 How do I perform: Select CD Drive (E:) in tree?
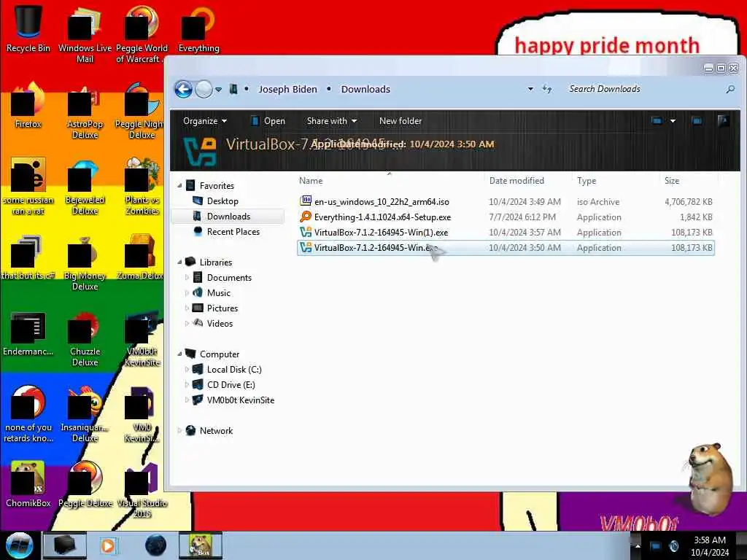[x=231, y=385]
